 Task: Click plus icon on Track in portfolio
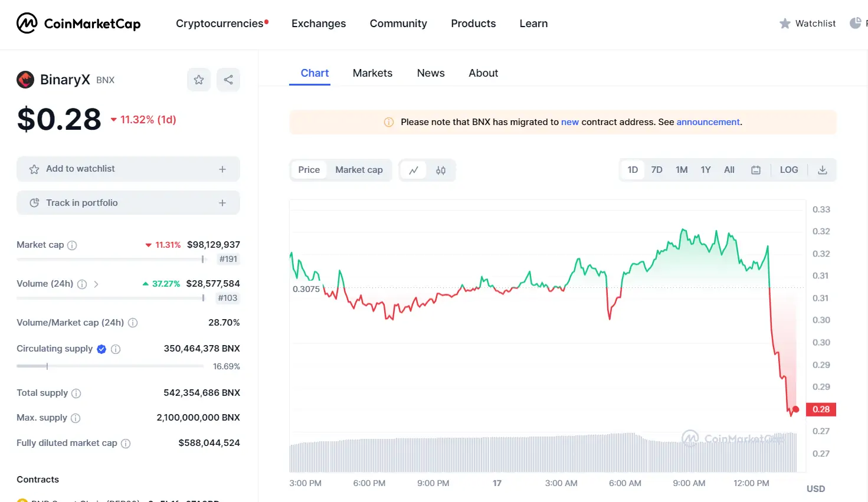[x=222, y=203]
